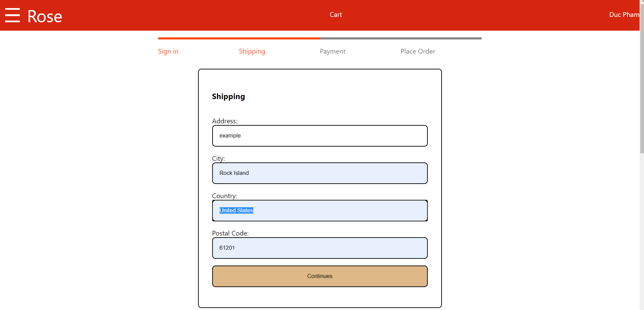Click the orange progress bar segment

(236, 38)
